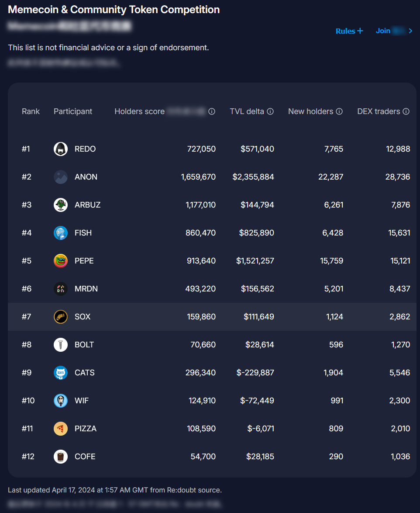Select the Rank column header

[x=31, y=111]
